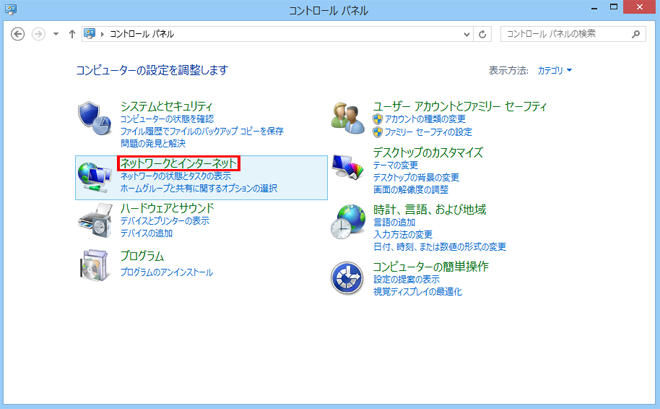Select コントロール パネル breadcrumb in address bar
Screen dimensions: 660x409
point(141,34)
